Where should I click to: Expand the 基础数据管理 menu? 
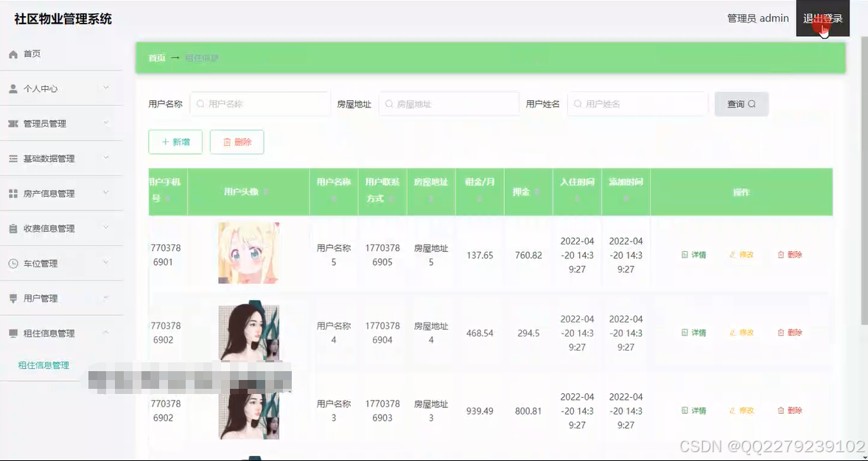[x=52, y=158]
